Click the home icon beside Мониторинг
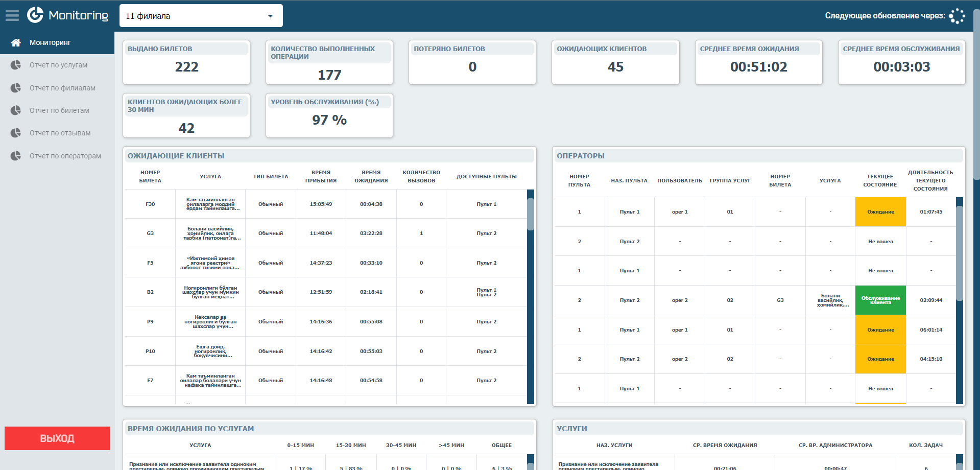This screenshot has width=980, height=470. click(x=16, y=42)
